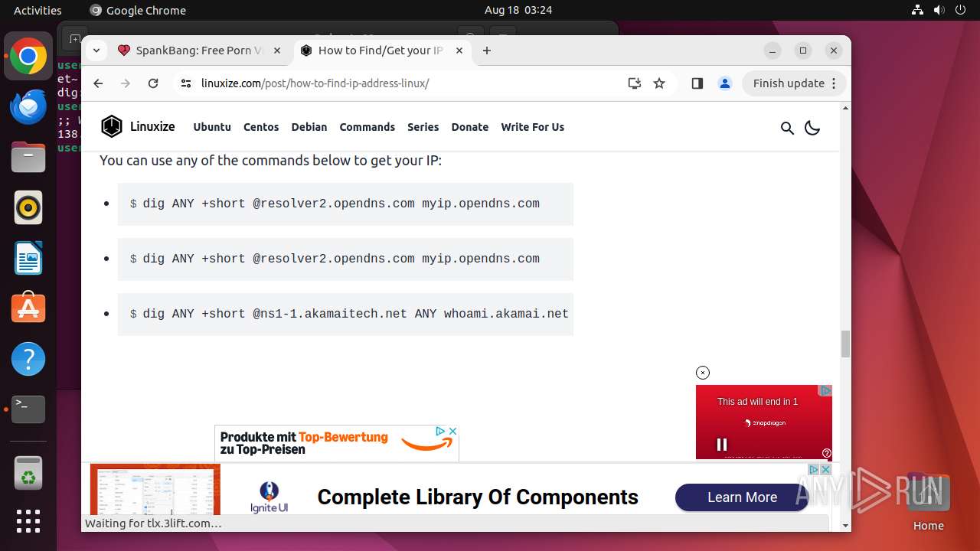Viewport: 980px width, 551px height.
Task: View site information icon in address bar
Action: coord(186,83)
